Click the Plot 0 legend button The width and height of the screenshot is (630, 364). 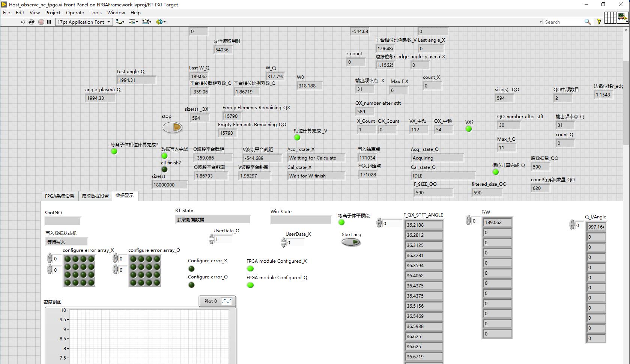(x=217, y=301)
